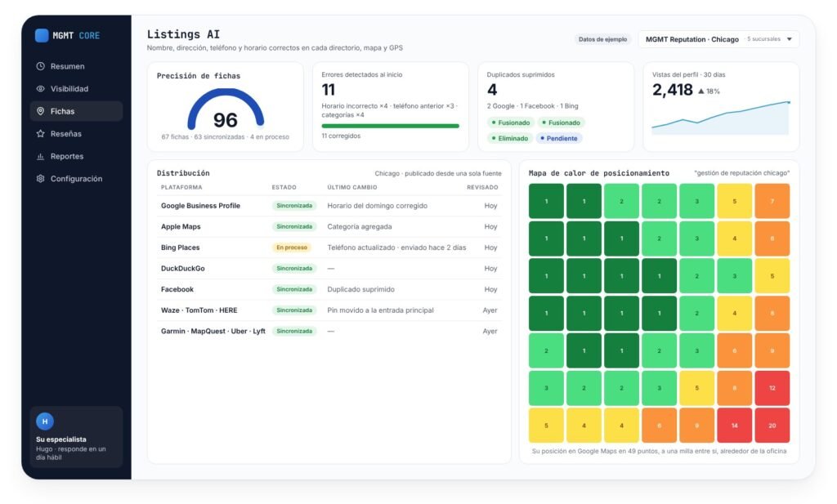Viewport: 837px width, 504px height.
Task: Click the Pendiente duplicate status chip
Action: coord(559,138)
